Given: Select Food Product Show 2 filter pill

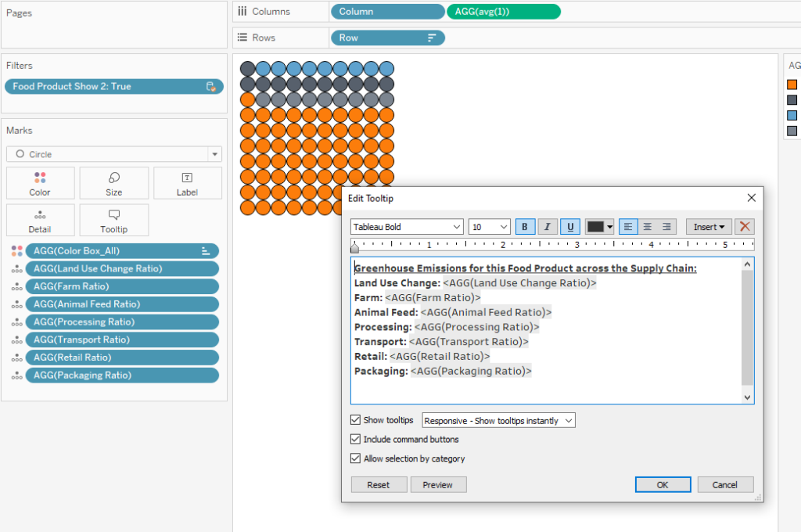Looking at the screenshot, I should (x=114, y=86).
